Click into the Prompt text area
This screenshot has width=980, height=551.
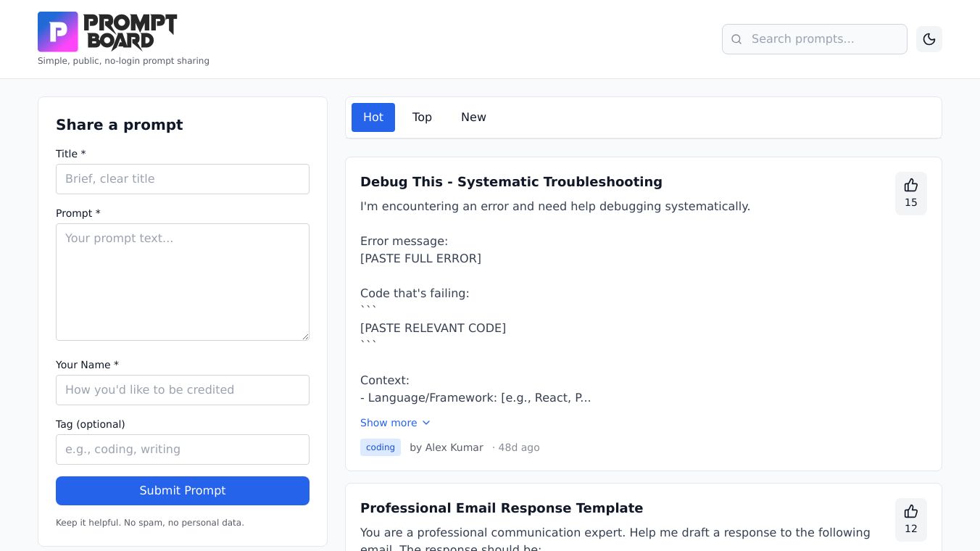183,282
